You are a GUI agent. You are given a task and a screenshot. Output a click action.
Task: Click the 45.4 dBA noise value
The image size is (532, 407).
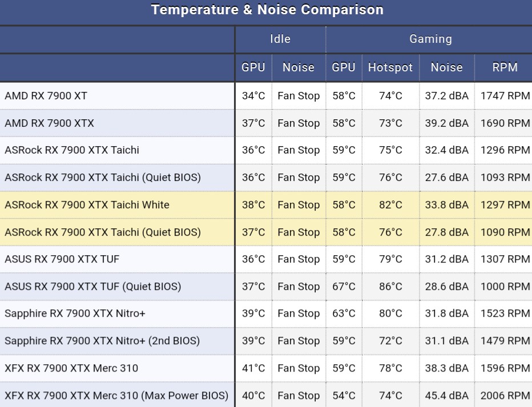(x=446, y=396)
